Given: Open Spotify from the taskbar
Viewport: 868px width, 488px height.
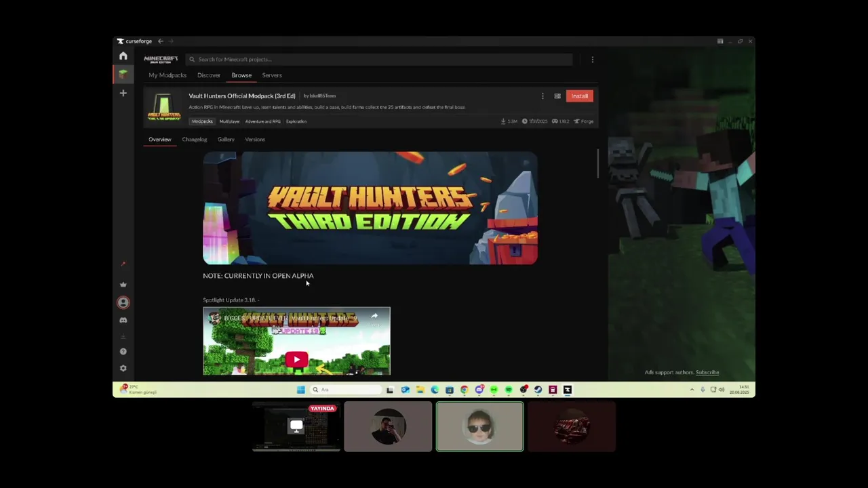Looking at the screenshot, I should [x=509, y=390].
